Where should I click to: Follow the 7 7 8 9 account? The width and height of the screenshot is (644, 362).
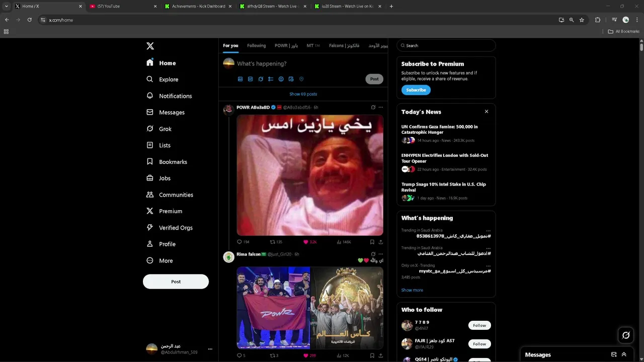coord(479,325)
